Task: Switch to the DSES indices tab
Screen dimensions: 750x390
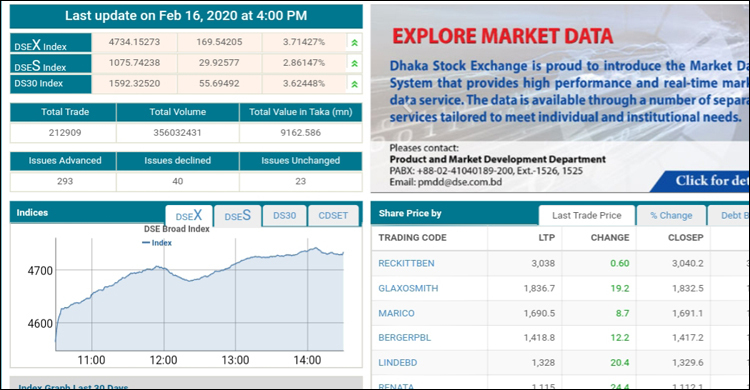Action: point(238,216)
